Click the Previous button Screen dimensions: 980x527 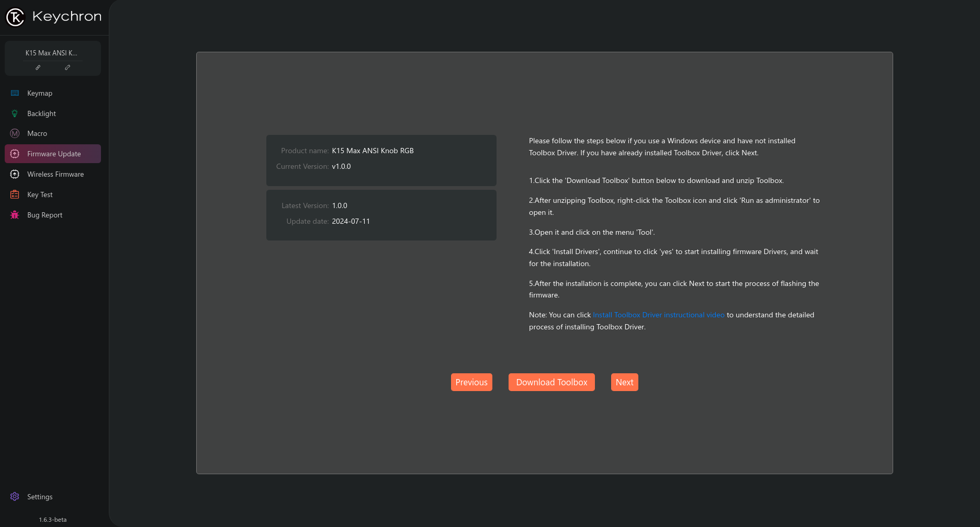click(471, 382)
